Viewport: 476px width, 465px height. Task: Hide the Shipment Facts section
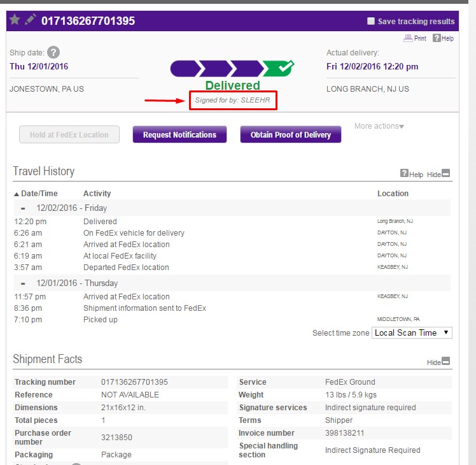point(438,362)
